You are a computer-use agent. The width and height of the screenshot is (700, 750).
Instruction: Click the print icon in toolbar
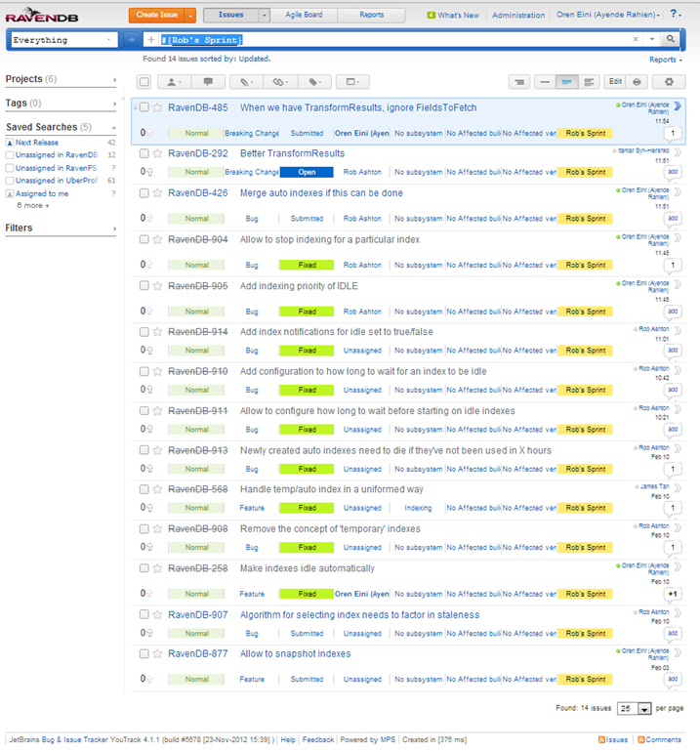point(637,82)
